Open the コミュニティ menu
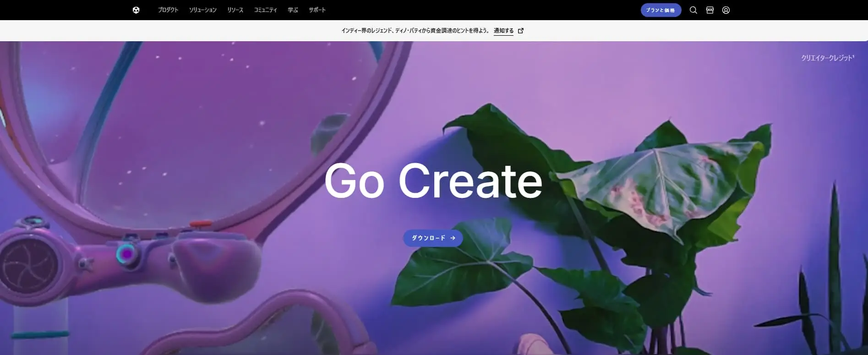Screen dimensions: 868x355 pos(266,10)
